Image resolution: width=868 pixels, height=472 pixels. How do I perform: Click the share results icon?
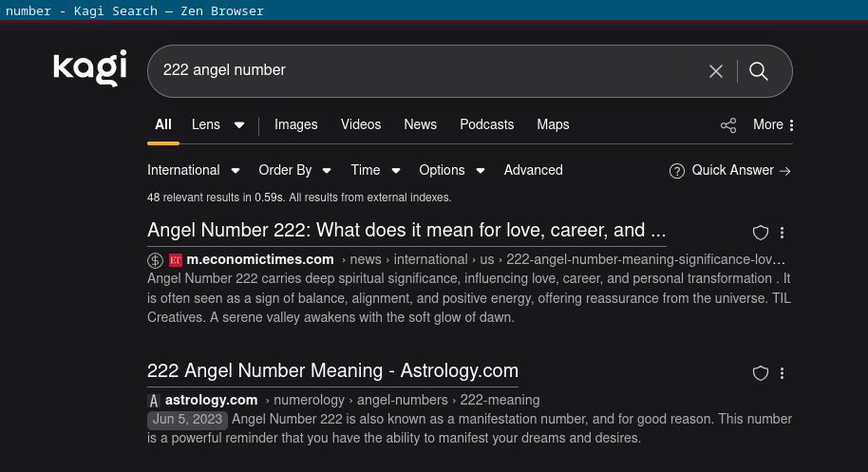[x=728, y=125]
